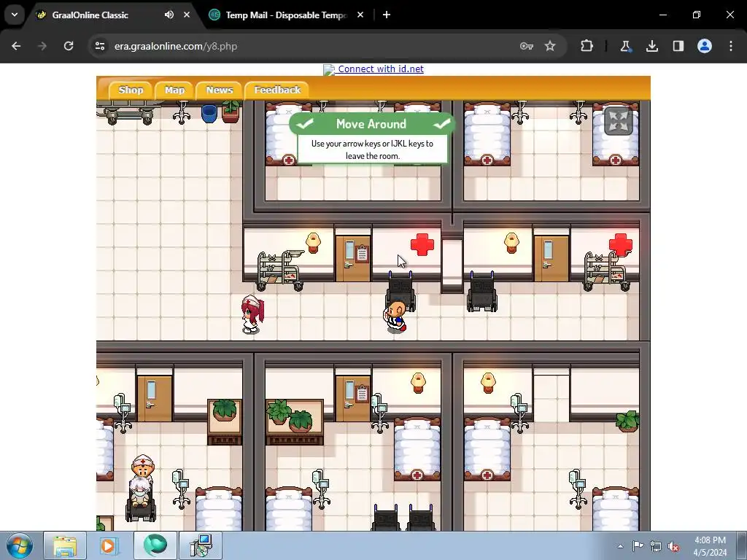Screen dimensions: 747x560
Task: Open File Explorer from taskbar
Action: [x=65, y=545]
